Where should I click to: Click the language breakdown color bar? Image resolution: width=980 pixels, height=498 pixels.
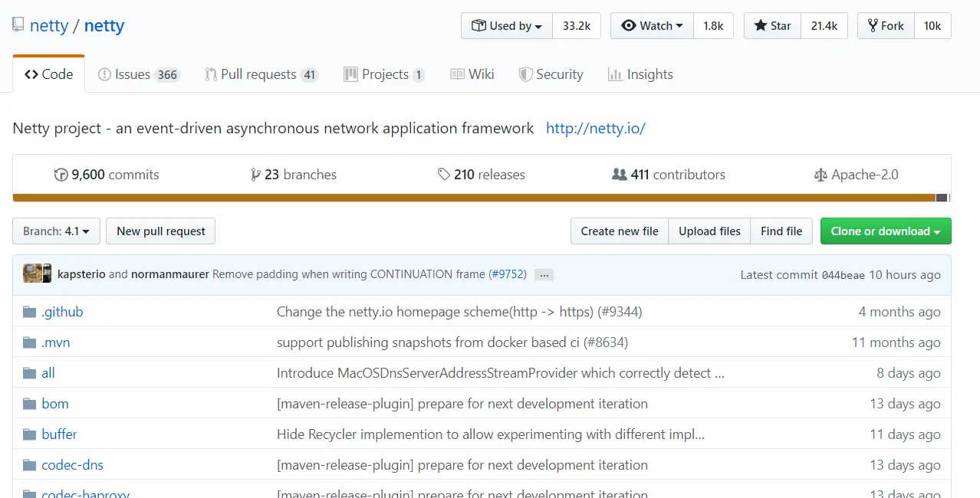pos(475,198)
